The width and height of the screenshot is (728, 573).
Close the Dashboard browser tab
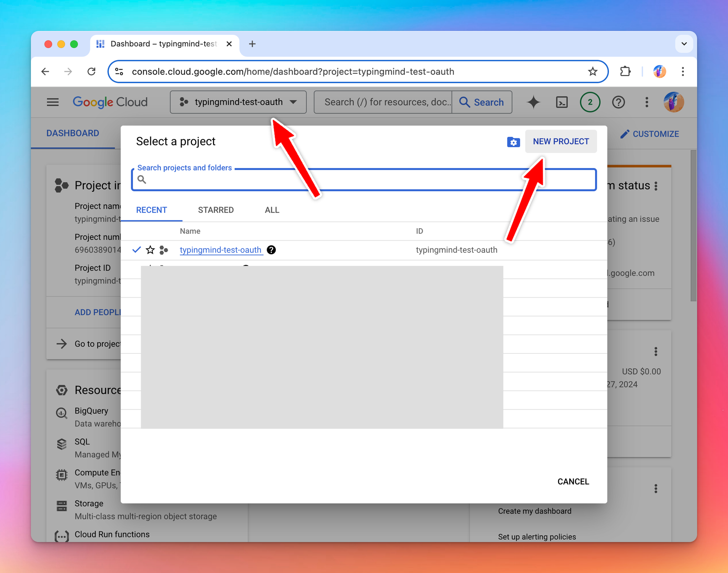(229, 44)
